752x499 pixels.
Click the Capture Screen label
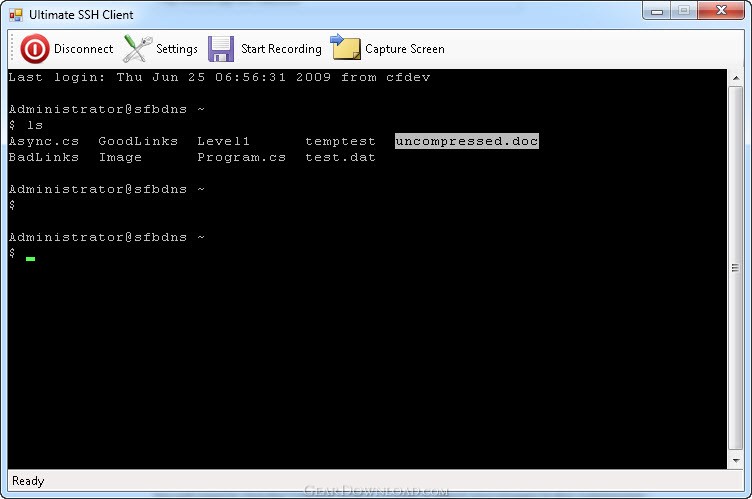[x=405, y=49]
